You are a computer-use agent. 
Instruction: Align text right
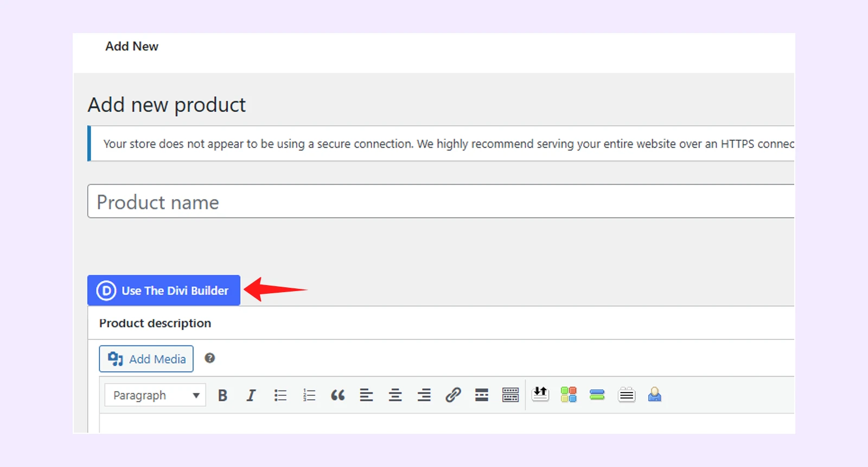(424, 395)
